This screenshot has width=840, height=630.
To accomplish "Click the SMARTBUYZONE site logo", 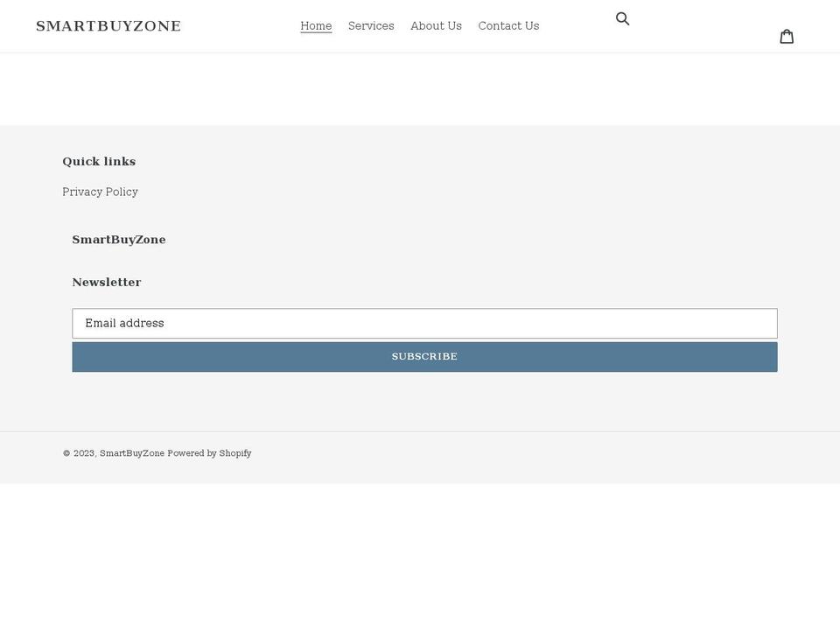I will 108,26.
